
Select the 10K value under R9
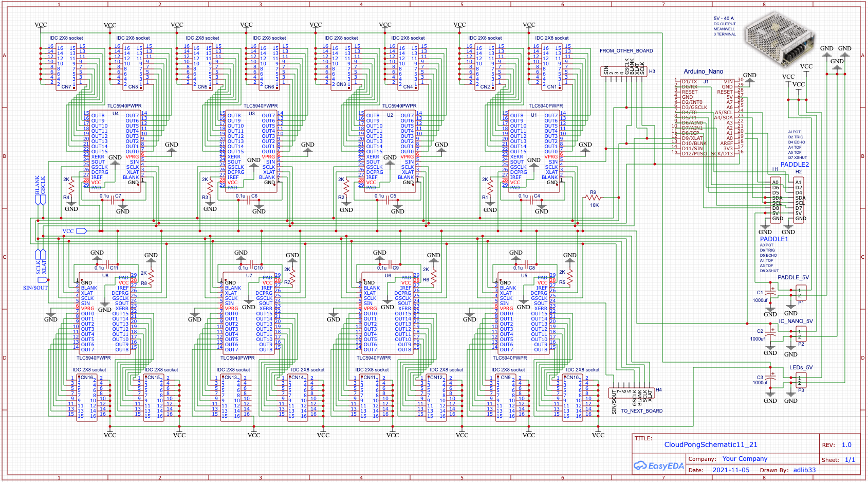(594, 205)
